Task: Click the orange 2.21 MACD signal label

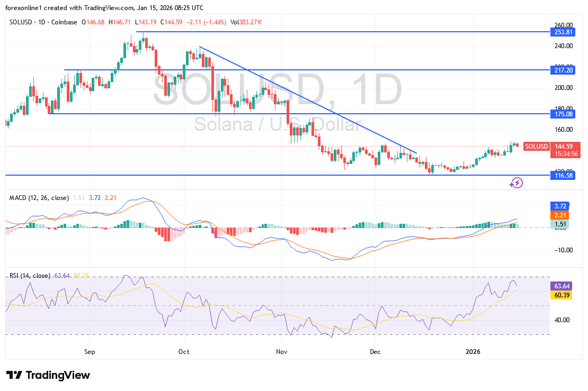Action: coord(560,215)
